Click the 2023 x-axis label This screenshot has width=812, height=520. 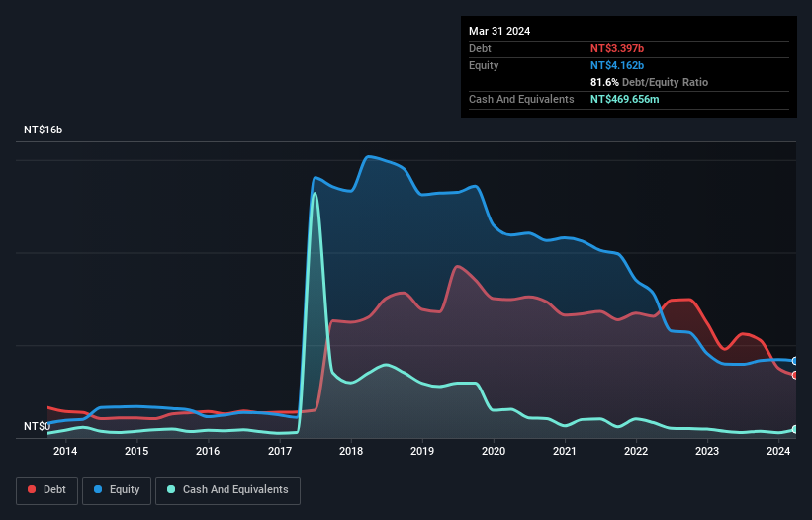707,451
